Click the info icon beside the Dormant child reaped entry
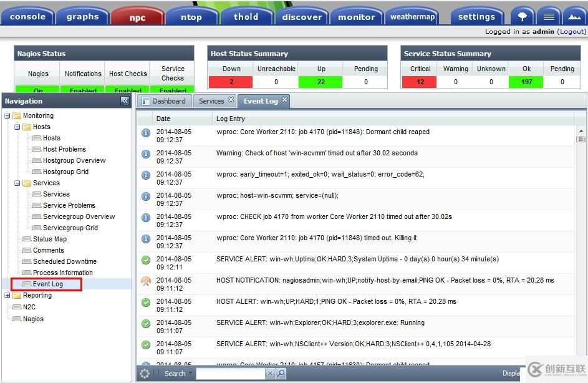This screenshot has height=383, width=588. (145, 132)
